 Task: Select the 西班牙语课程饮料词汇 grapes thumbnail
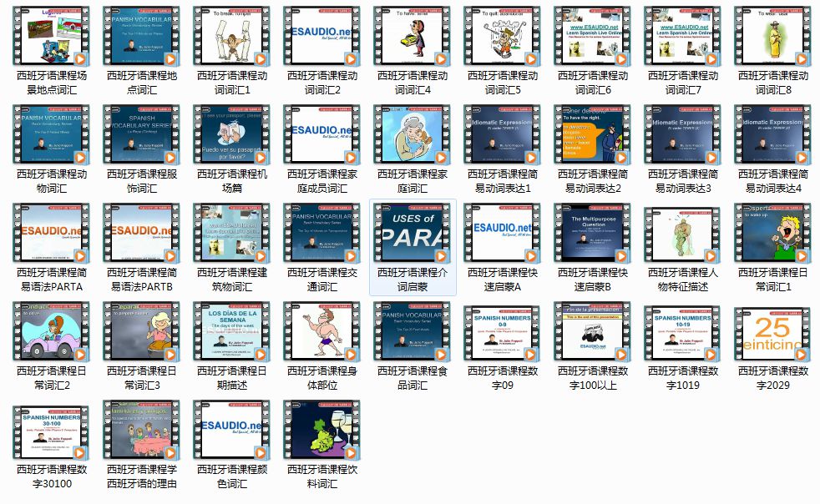322,429
